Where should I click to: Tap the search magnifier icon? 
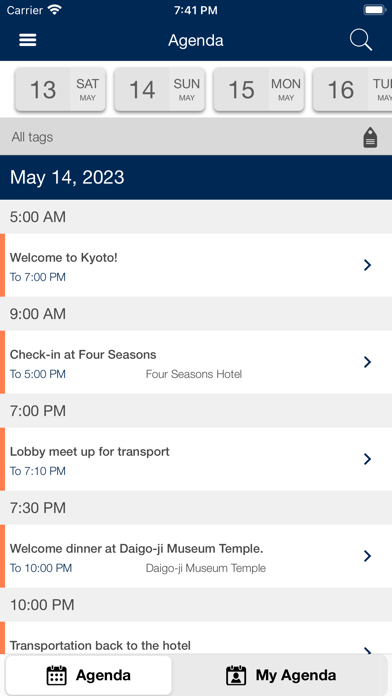[x=360, y=40]
